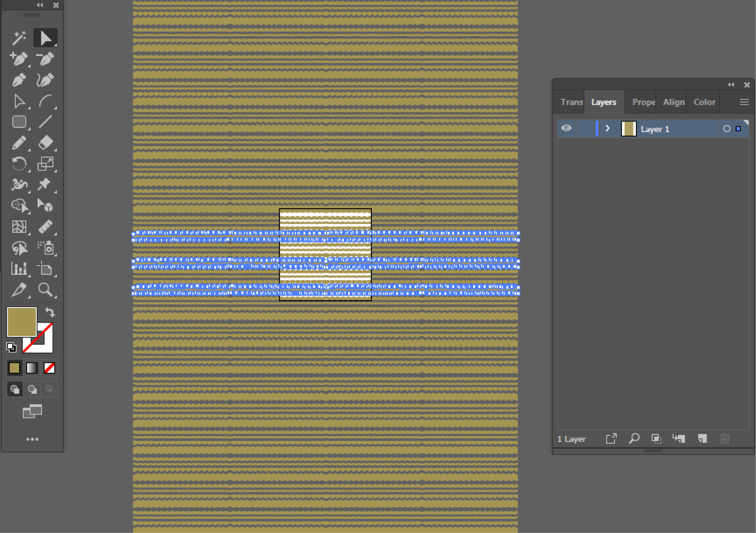Choose the Mesh tool
756x533 pixels.
pos(19,227)
